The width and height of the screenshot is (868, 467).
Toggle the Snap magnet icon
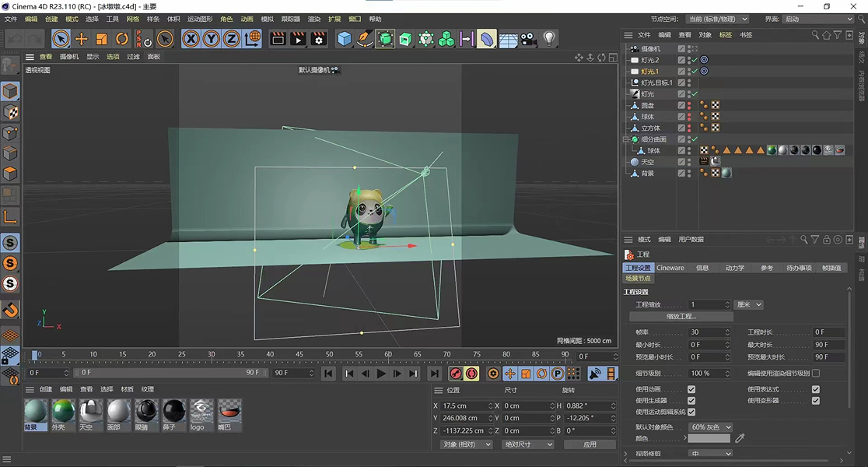click(x=11, y=310)
